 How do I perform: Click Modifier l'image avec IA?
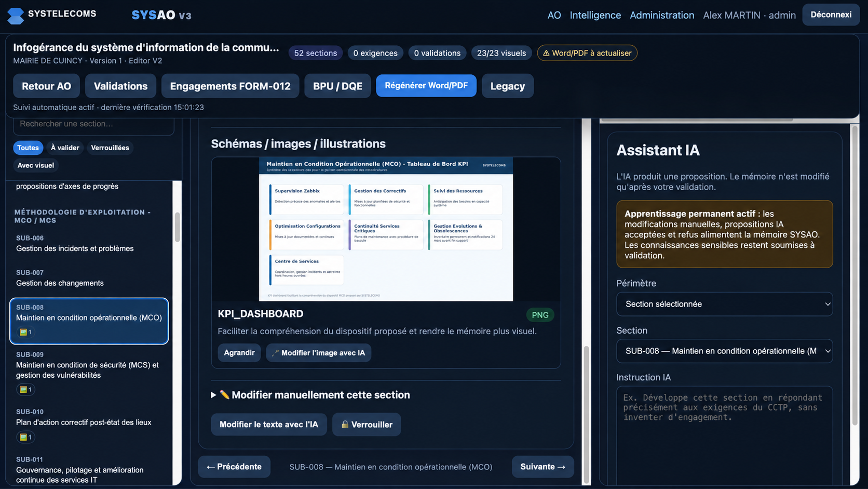pyautogui.click(x=319, y=353)
